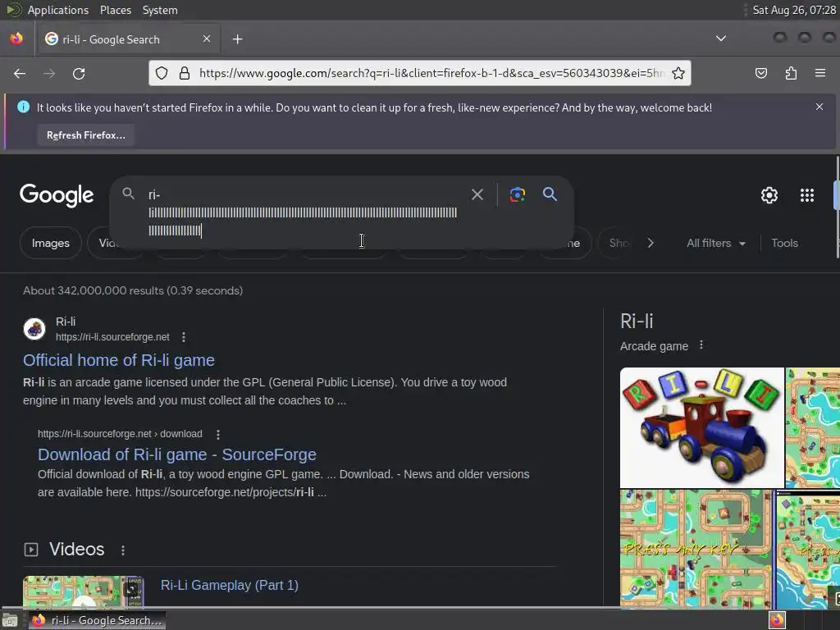
Task: Open the PRESS ANY KEY screenshot image
Action: [696, 549]
